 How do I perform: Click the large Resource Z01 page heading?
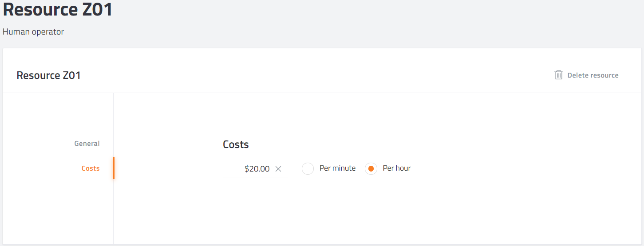point(58,9)
